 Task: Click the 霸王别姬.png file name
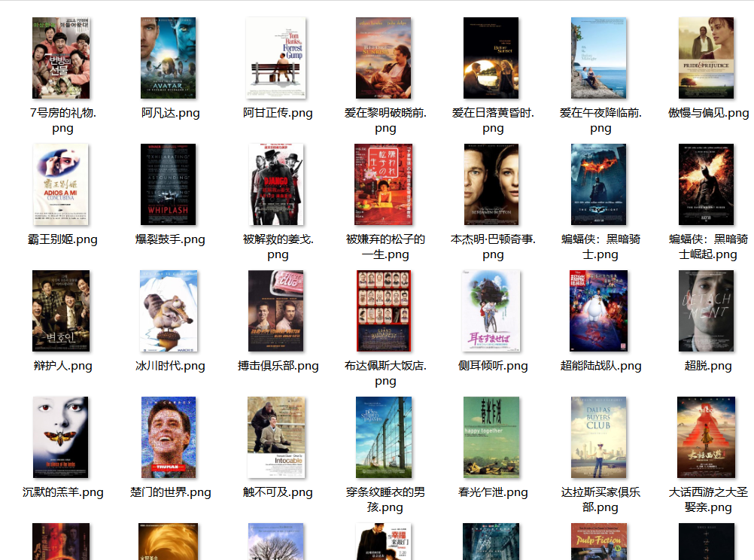[x=62, y=239]
